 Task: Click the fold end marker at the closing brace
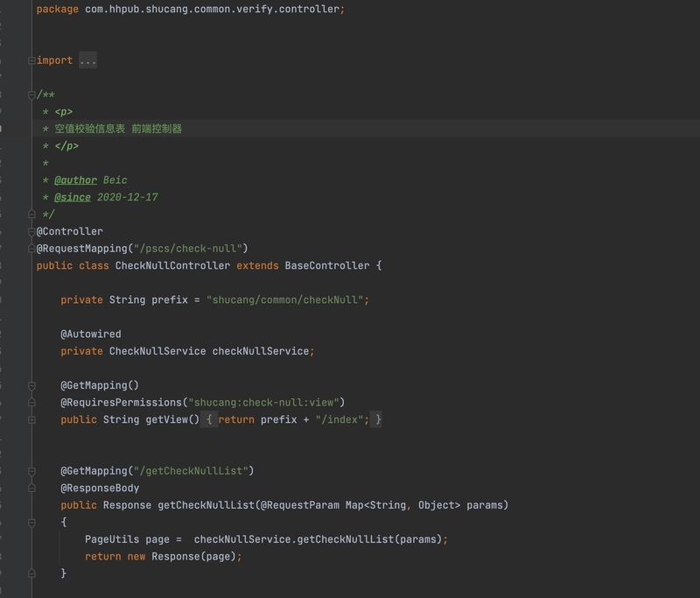point(31,573)
